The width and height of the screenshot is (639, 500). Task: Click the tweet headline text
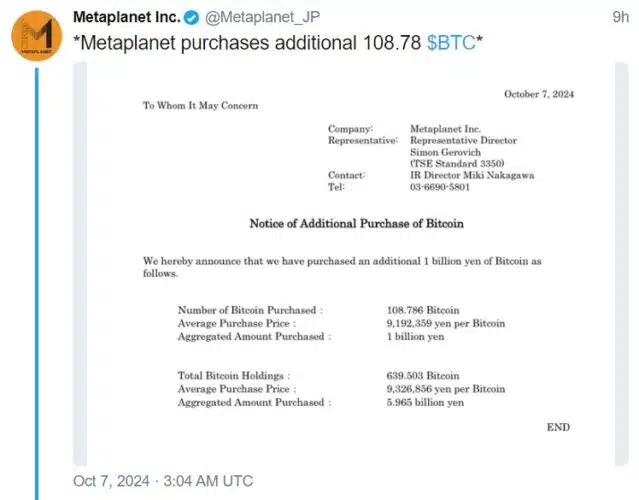pyautogui.click(x=278, y=42)
